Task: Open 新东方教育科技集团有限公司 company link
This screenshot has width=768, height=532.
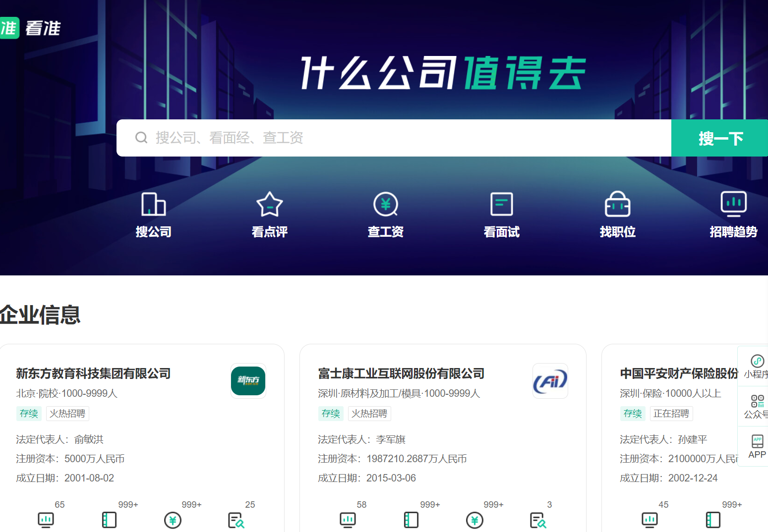Action: pyautogui.click(x=93, y=373)
